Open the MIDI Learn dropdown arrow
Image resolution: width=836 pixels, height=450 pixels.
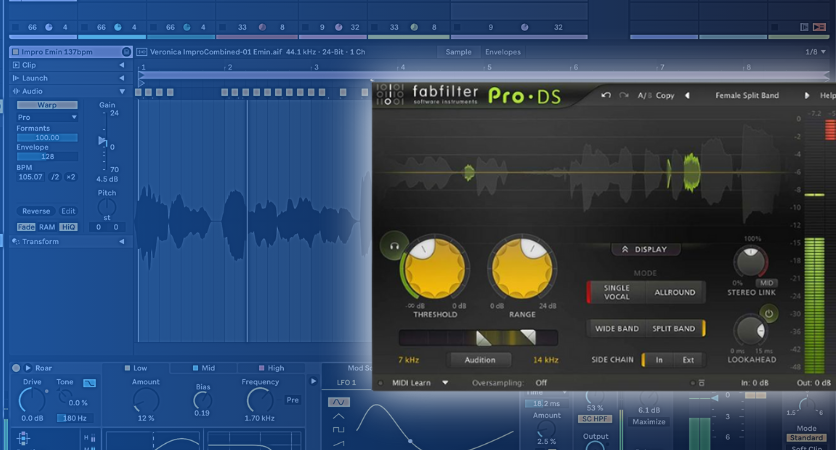point(445,382)
